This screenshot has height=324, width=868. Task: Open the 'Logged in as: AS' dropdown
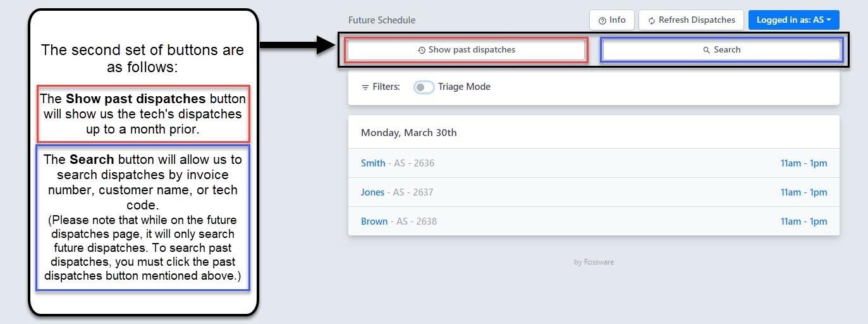click(x=793, y=20)
